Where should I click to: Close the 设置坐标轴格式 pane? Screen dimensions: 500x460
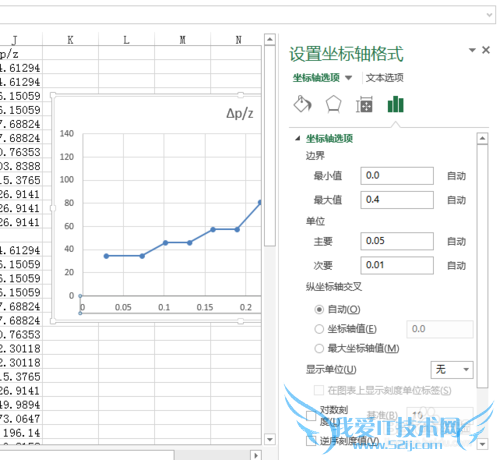coord(486,50)
